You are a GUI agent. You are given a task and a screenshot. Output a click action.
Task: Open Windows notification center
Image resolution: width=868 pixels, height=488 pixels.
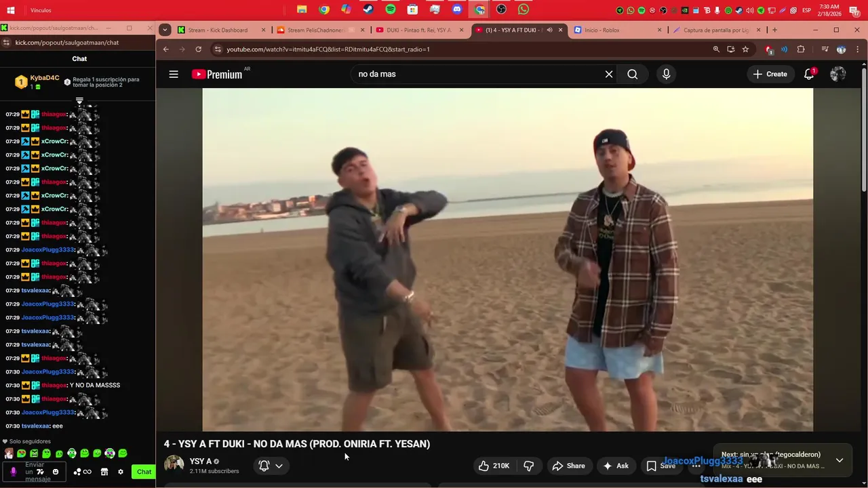[854, 10]
